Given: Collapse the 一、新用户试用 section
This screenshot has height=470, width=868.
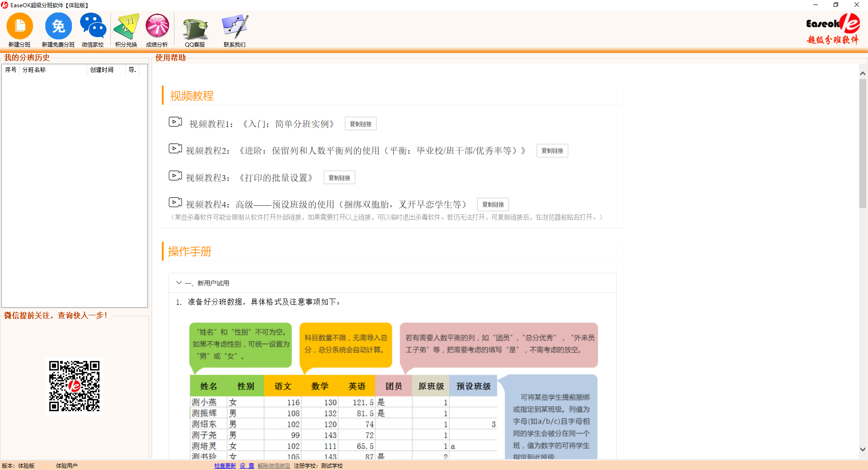Looking at the screenshot, I should 179,283.
